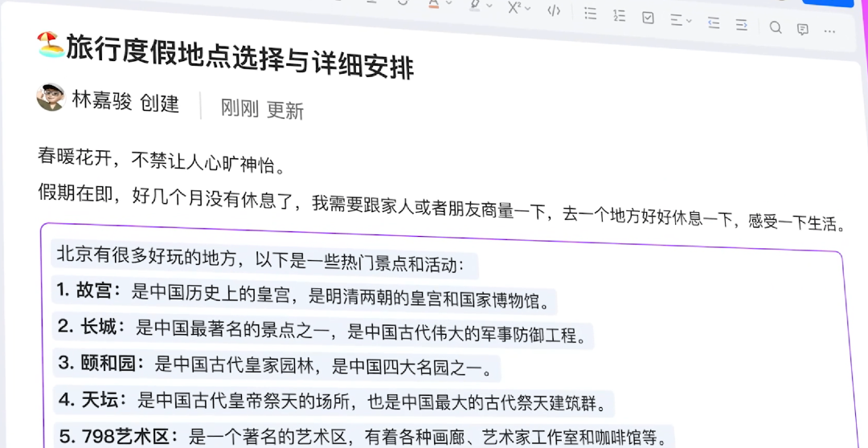Insert an inline code block icon
Screen dimensions: 868x448
(554, 10)
